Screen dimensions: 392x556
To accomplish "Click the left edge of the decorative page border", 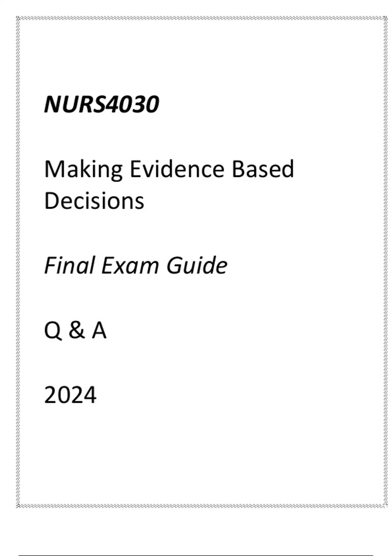I will (x=18, y=262).
